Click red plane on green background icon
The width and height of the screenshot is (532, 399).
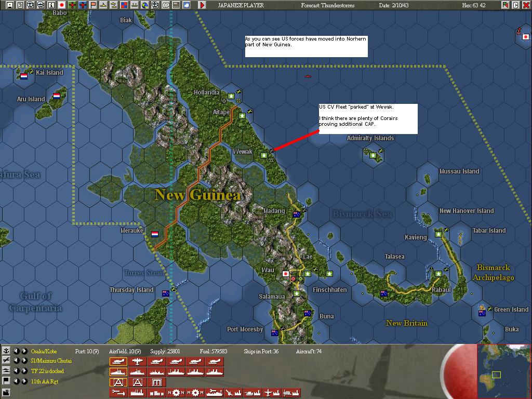pyautogui.click(x=72, y=5)
